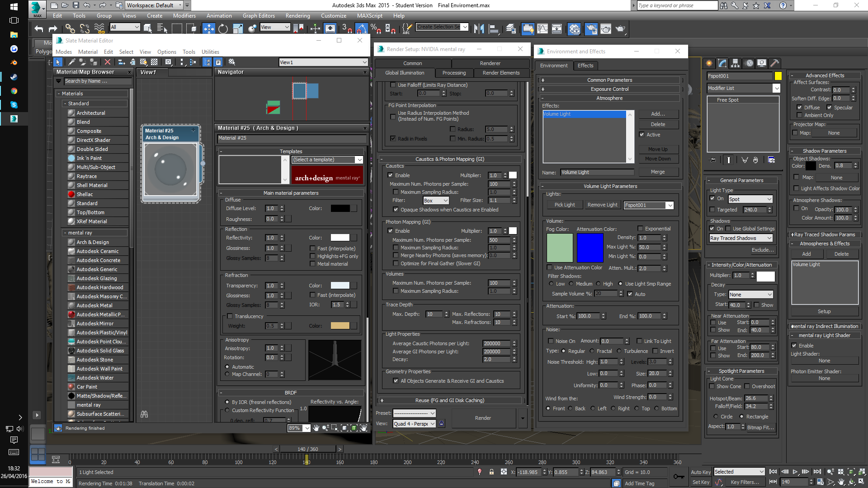Open the Hierarchy panel tab icon
The image size is (868, 488).
735,63
